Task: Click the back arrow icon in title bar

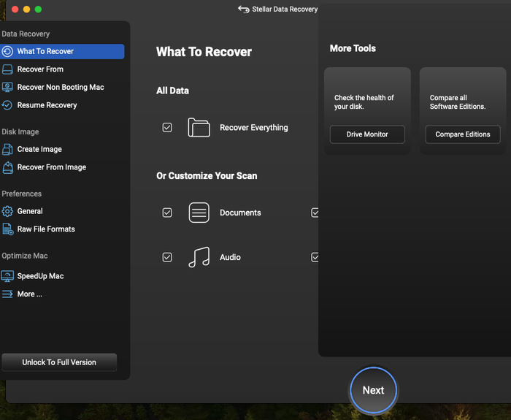Action: pos(243,9)
